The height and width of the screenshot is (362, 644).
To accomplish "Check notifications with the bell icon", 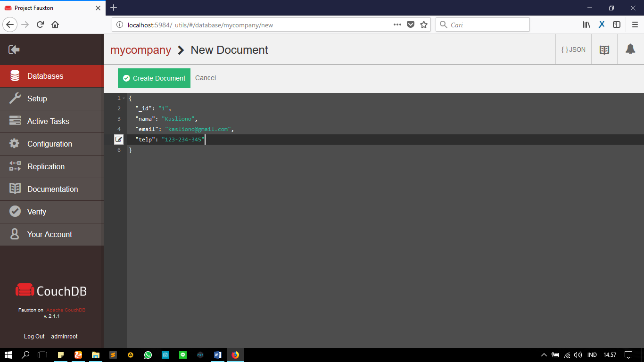I will (x=630, y=49).
